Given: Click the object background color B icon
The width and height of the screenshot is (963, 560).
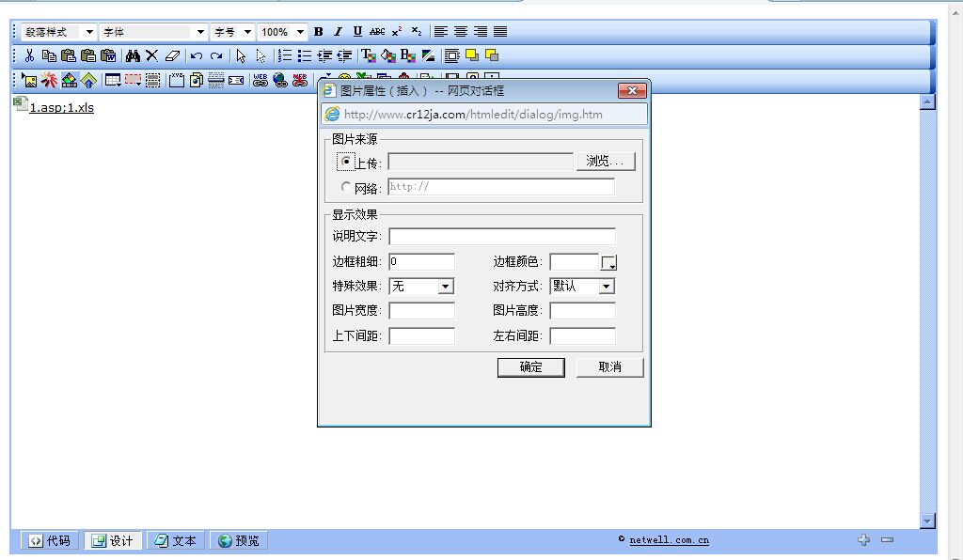Looking at the screenshot, I should click(x=408, y=55).
